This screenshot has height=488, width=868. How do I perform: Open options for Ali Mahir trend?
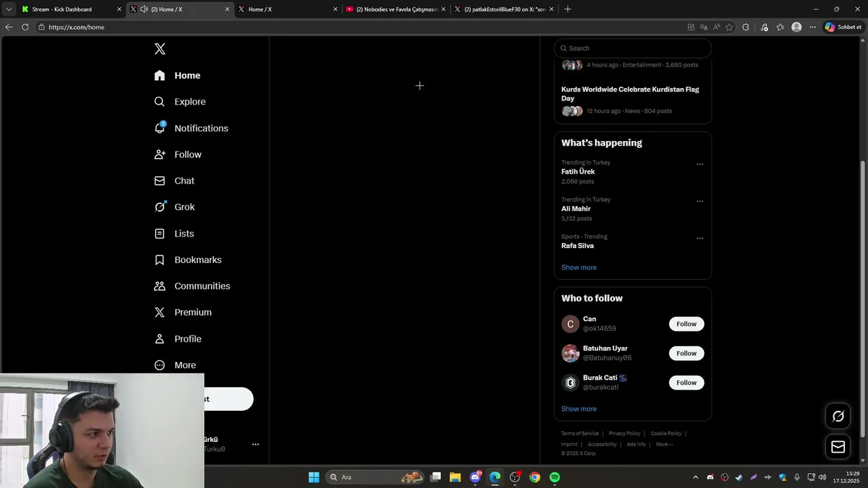[x=700, y=201]
